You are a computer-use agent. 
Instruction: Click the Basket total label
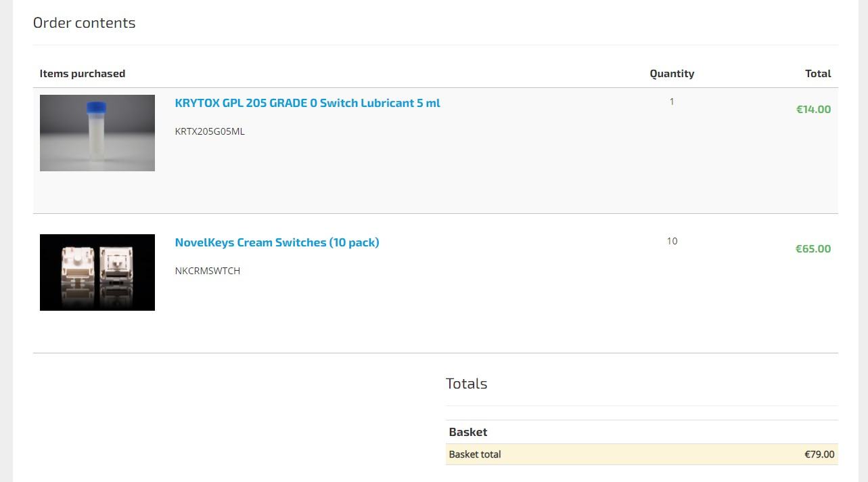(475, 454)
